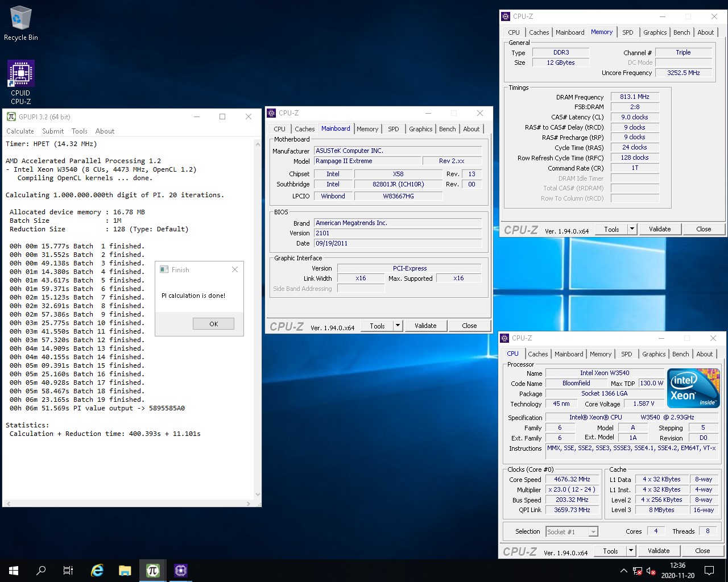728x582 pixels.
Task: Click Tools button in Mainboard CPU-Z window
Action: (377, 326)
